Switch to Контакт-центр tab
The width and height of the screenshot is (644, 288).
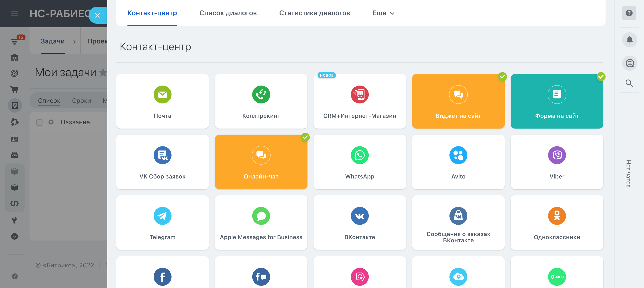coord(152,13)
